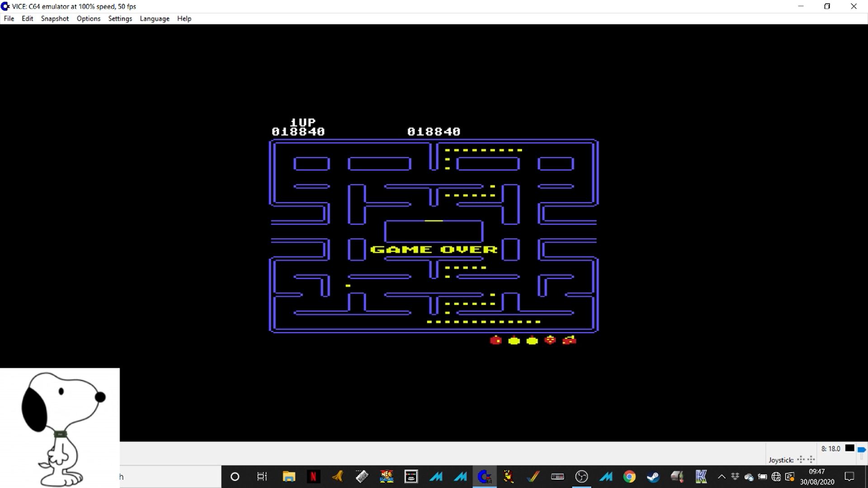Click the Dropbox tray icon
Viewport: 868px width, 488px height.
735,477
